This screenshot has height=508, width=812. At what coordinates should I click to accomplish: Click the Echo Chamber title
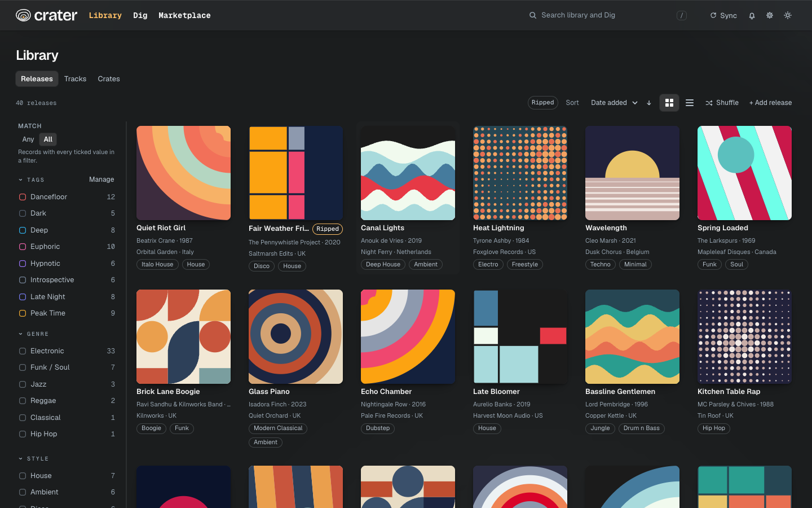[x=386, y=392]
